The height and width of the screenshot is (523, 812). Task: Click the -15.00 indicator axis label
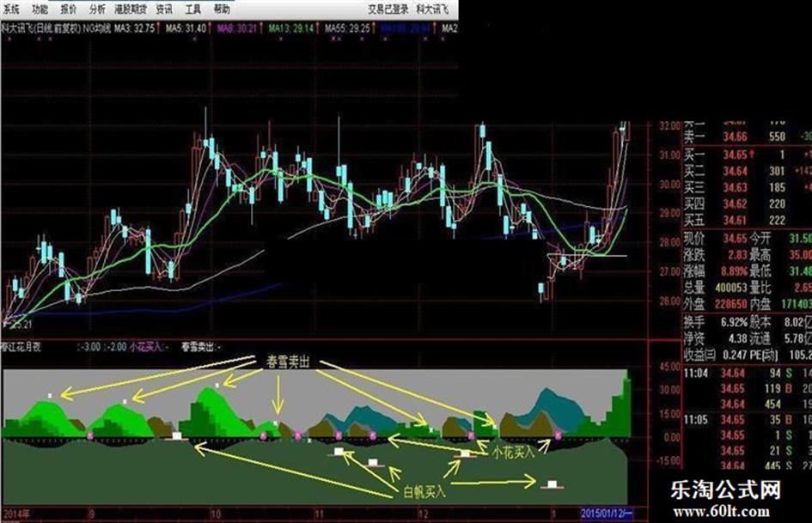click(667, 459)
